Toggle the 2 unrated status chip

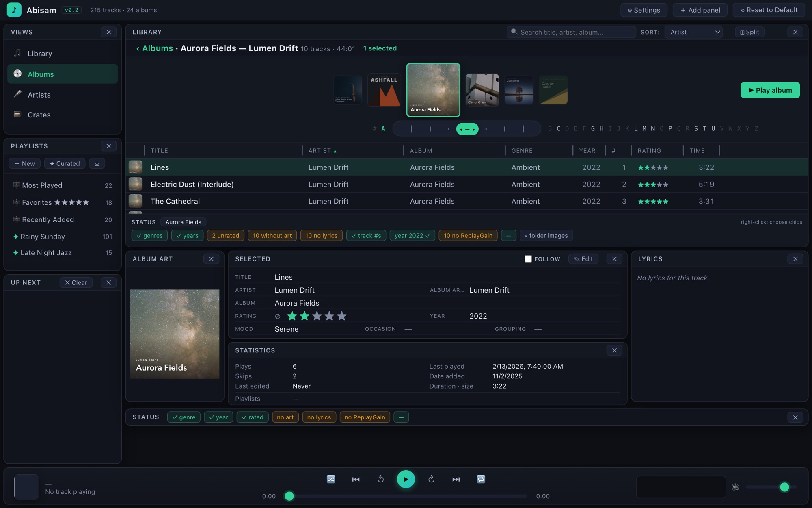tap(225, 236)
